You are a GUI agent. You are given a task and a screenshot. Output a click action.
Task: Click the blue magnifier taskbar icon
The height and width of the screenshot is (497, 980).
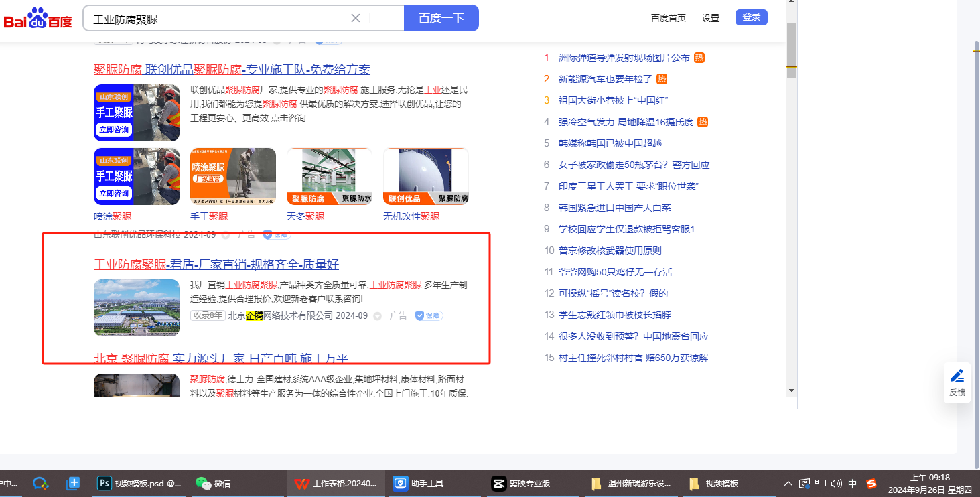tap(40, 483)
